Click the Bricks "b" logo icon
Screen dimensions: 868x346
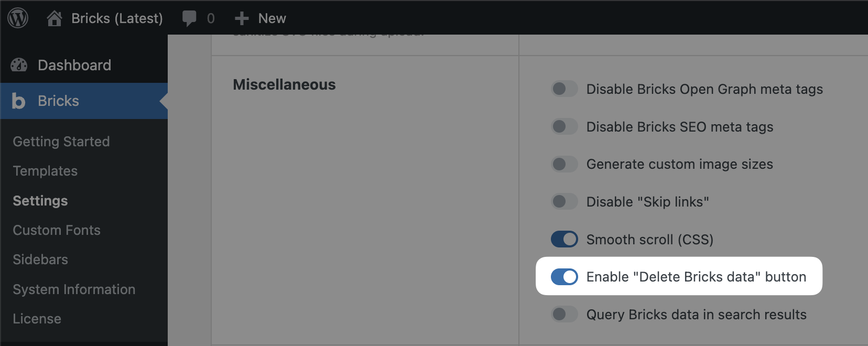[18, 101]
